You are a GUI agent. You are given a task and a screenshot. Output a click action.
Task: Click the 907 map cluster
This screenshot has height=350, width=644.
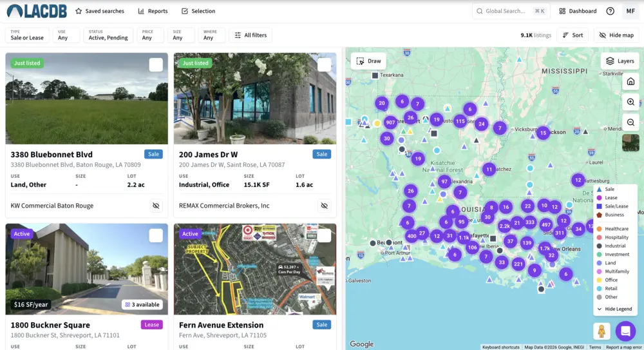[390, 122]
